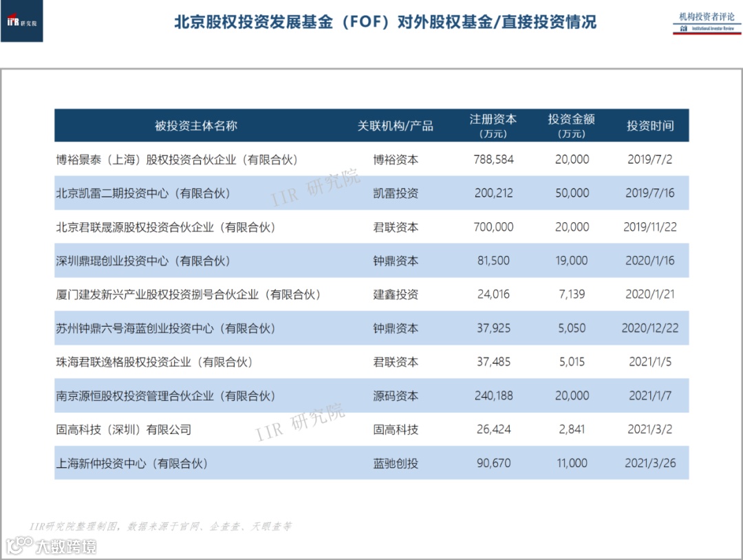Image resolution: width=743 pixels, height=560 pixels.
Task: Click the registered capital value 788,584
Action: [x=493, y=160]
